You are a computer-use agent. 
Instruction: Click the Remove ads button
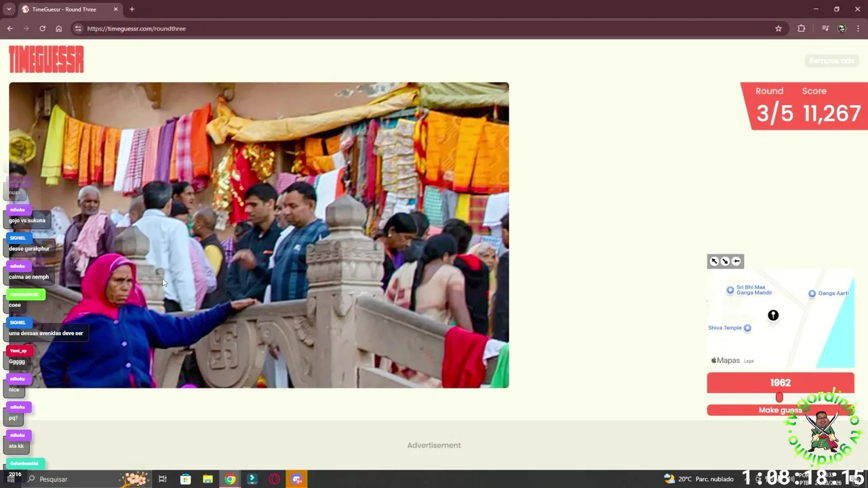click(x=831, y=61)
